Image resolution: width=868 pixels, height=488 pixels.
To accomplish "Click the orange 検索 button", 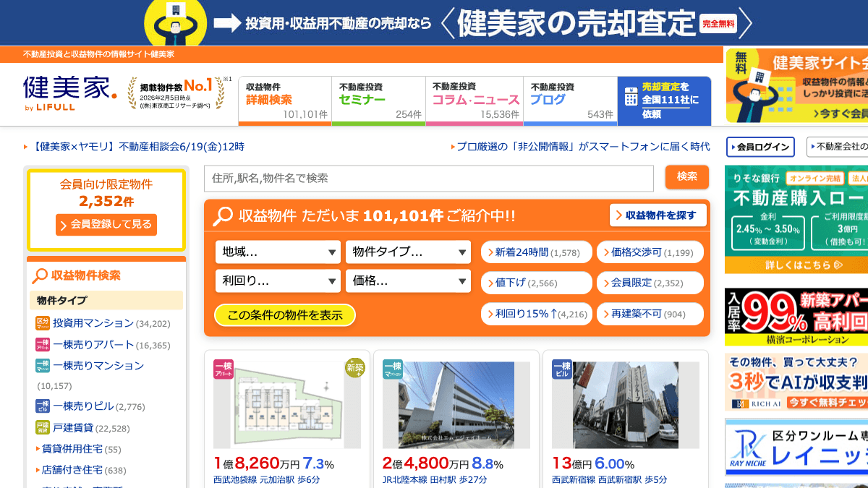I will [x=687, y=177].
